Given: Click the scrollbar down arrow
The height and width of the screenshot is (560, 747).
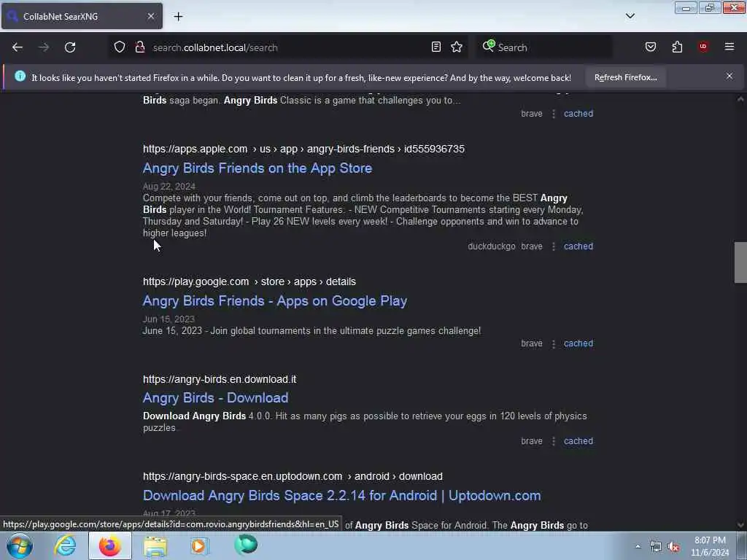Looking at the screenshot, I should coord(740,525).
